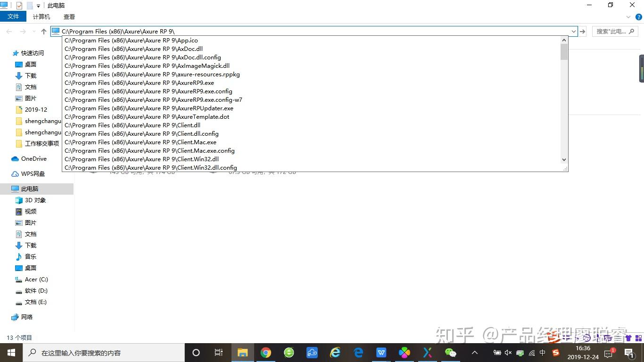Open the Sogou input method tray icon
The image size is (644, 362).
tap(556, 353)
